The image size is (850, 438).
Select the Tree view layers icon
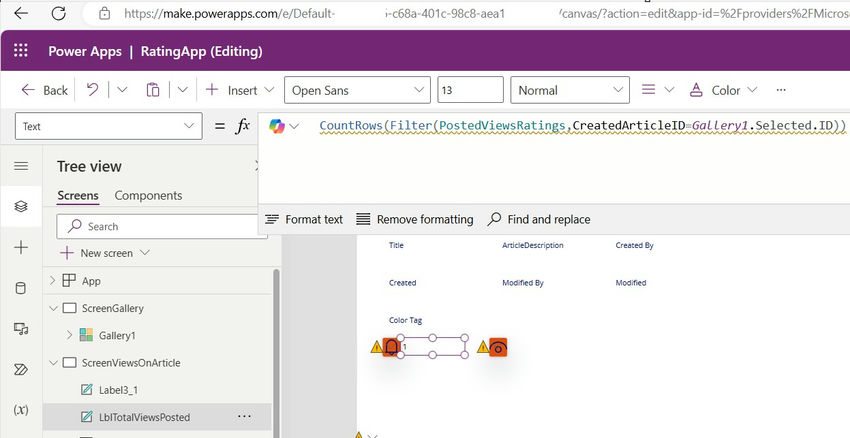click(21, 207)
